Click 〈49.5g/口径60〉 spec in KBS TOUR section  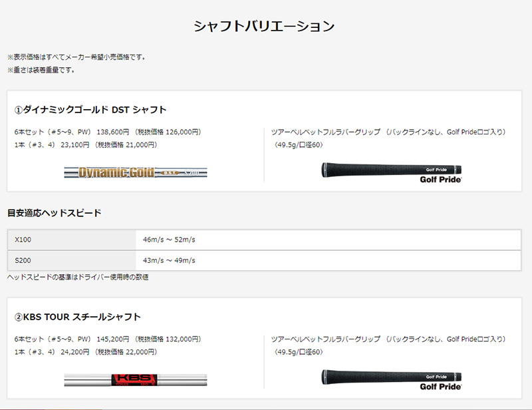tap(297, 352)
